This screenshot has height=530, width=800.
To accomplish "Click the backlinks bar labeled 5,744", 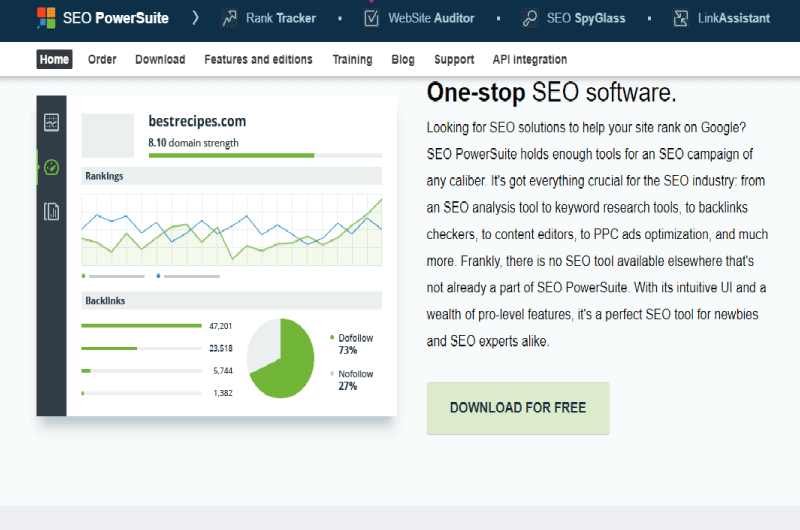I will [x=141, y=371].
